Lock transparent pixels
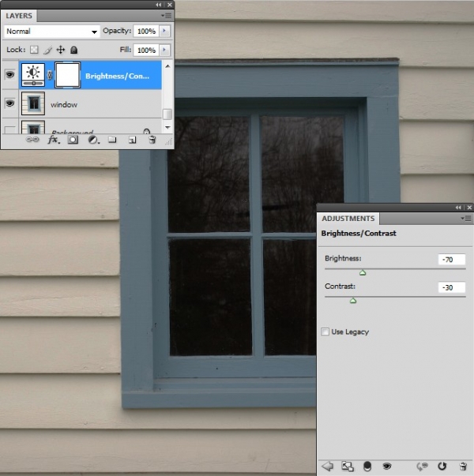 click(x=34, y=50)
